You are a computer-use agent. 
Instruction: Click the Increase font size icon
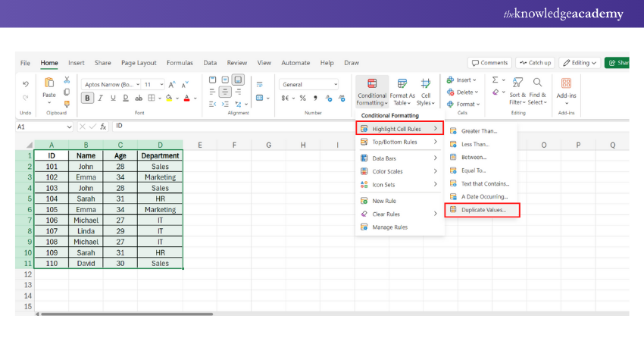point(172,84)
